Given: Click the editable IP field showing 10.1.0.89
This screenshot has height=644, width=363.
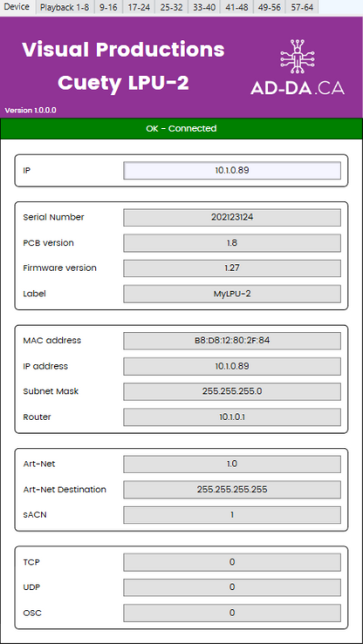Looking at the screenshot, I should point(232,171).
